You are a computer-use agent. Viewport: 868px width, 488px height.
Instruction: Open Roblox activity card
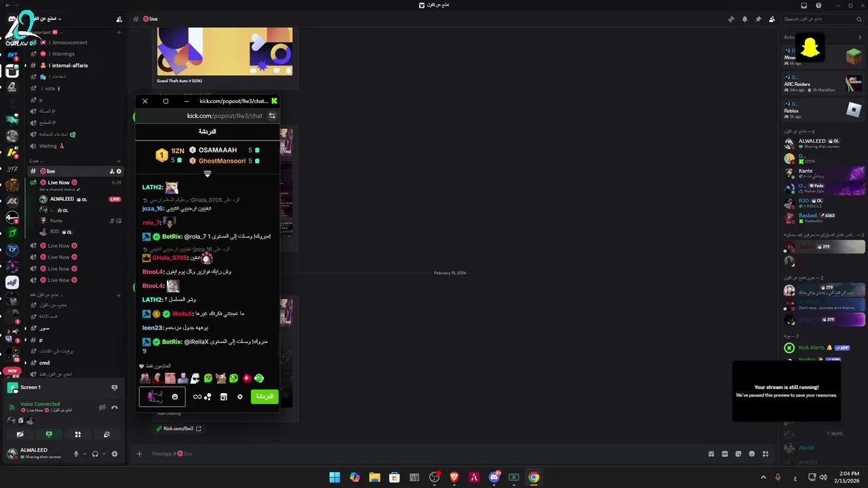(x=823, y=108)
